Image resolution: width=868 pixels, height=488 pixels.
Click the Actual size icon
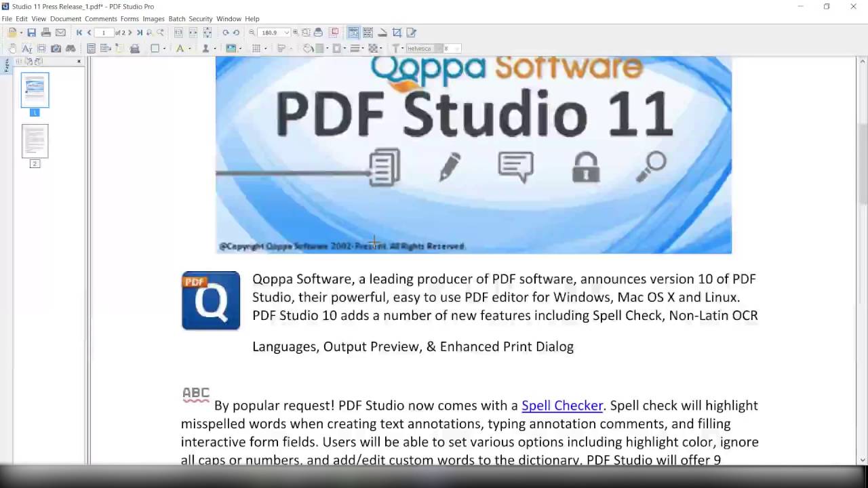178,33
